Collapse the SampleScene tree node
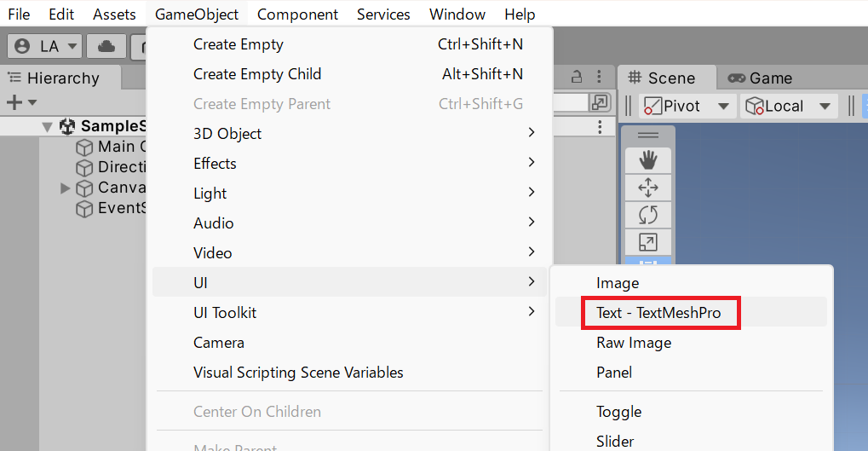The image size is (868, 451). (x=48, y=127)
